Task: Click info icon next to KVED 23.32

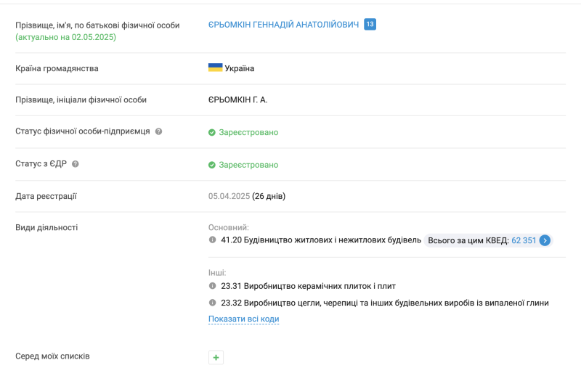Action: (213, 303)
